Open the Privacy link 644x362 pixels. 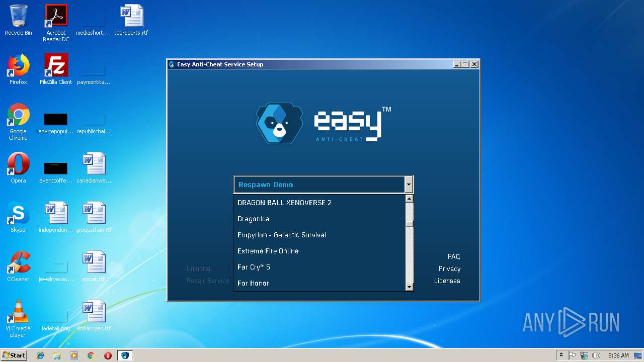(x=449, y=268)
